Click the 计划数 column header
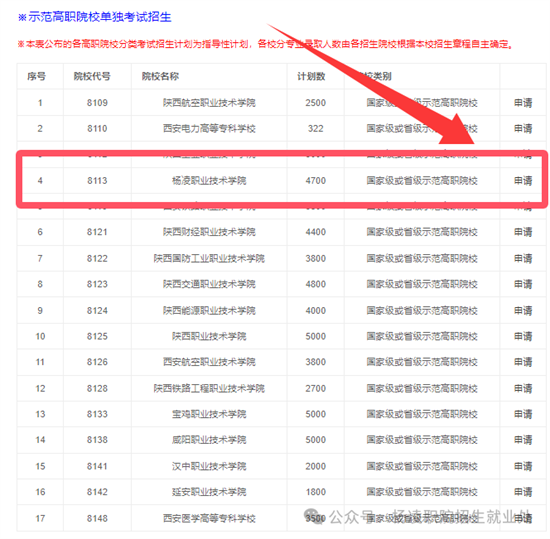 coord(311,76)
